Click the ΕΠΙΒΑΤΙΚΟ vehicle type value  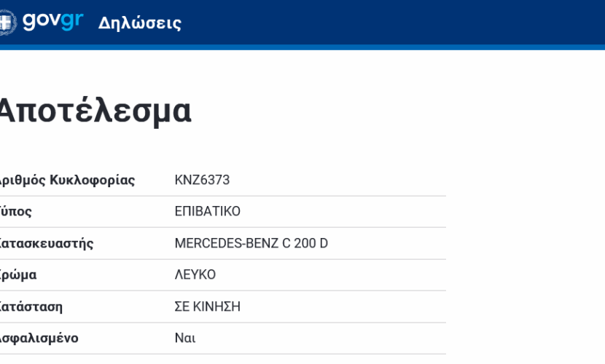tap(207, 211)
